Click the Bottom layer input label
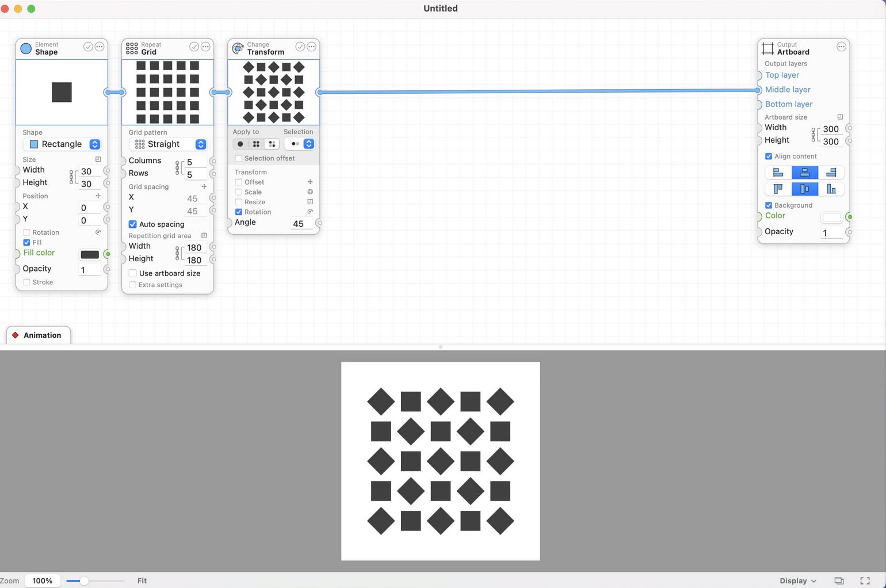The width and height of the screenshot is (886, 588). coord(789,104)
